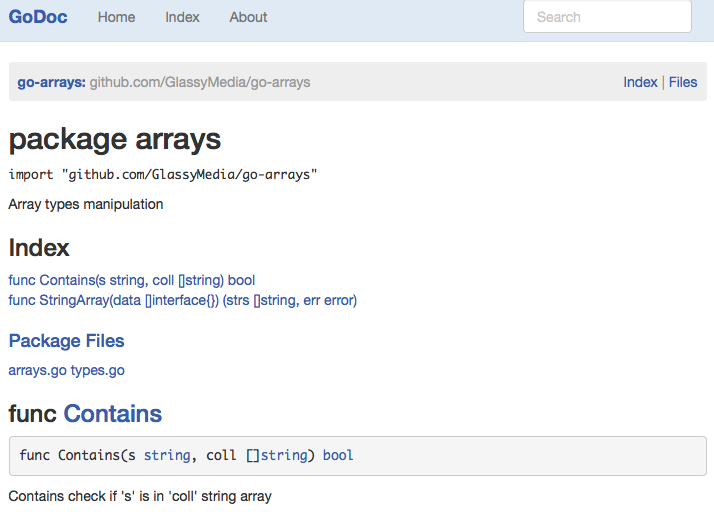Click the 'package arrays' heading
Viewport: 714px width, 523px height.
(115, 139)
